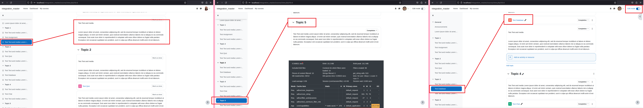Click the Add topic link
This screenshot has height=108, width=644.
click(x=510, y=66)
